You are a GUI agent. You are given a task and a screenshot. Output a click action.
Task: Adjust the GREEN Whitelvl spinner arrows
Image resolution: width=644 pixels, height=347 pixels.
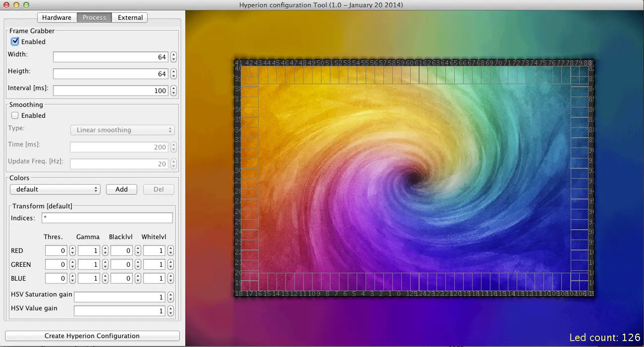170,264
